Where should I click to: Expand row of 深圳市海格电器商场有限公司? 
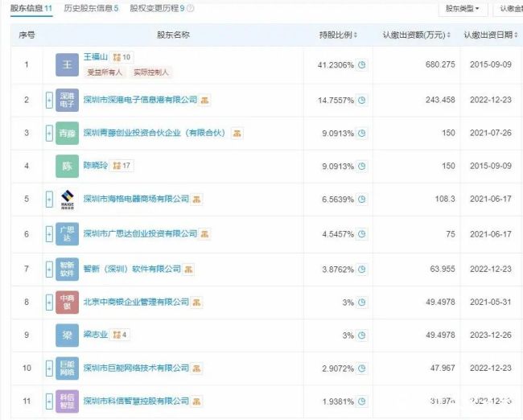click(x=49, y=200)
